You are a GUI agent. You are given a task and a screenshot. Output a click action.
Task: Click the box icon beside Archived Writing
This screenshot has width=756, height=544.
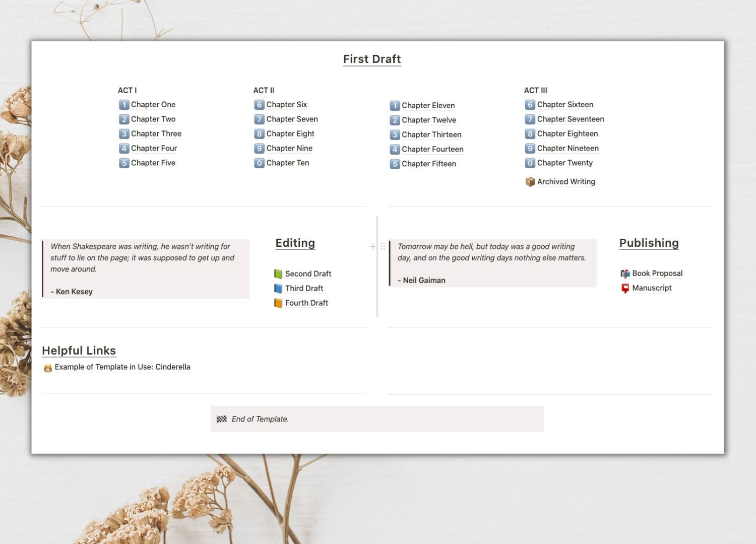pos(530,182)
